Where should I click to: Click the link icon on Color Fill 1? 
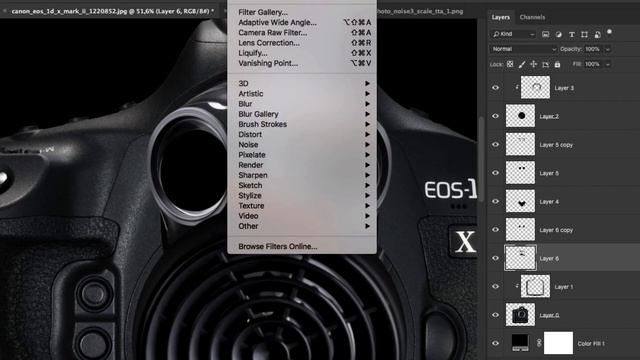(539, 343)
